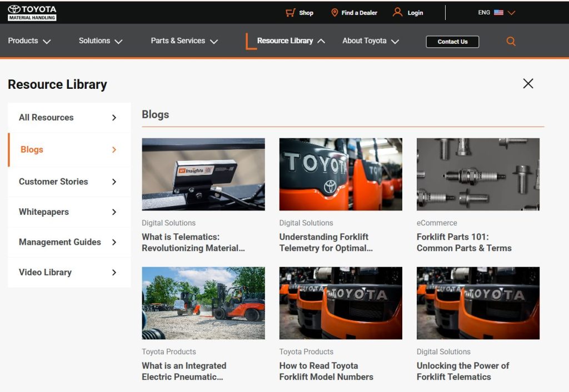Click the US flag language icon
Image resolution: width=569 pixels, height=392 pixels.
point(498,13)
